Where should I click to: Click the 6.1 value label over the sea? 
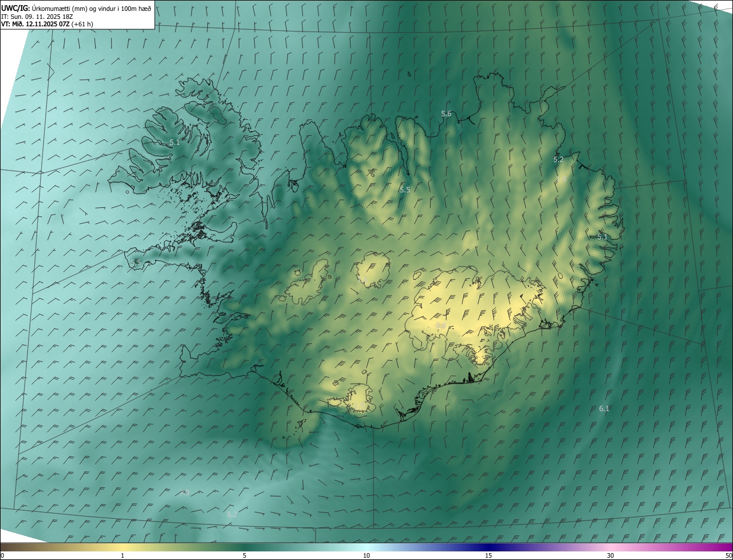[x=604, y=409]
